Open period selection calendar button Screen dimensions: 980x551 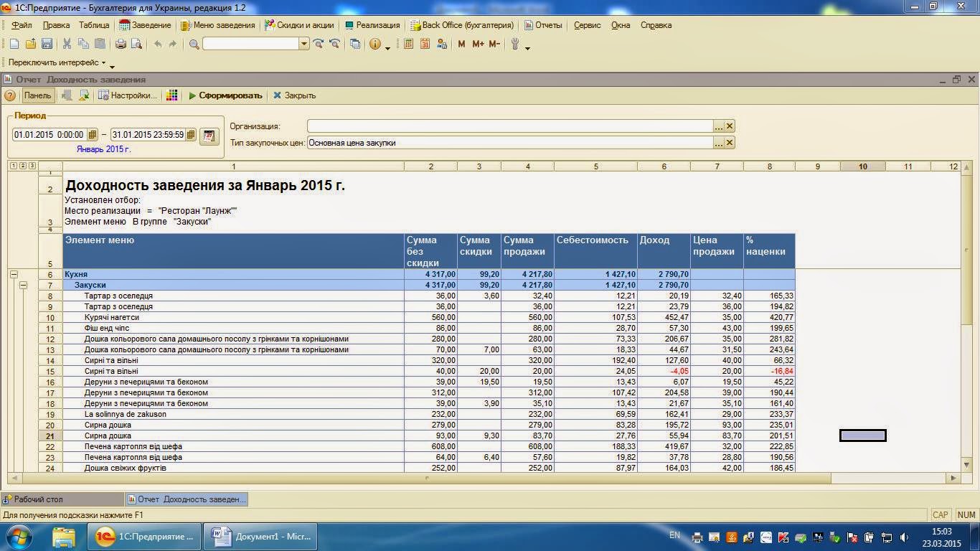pyautogui.click(x=209, y=135)
